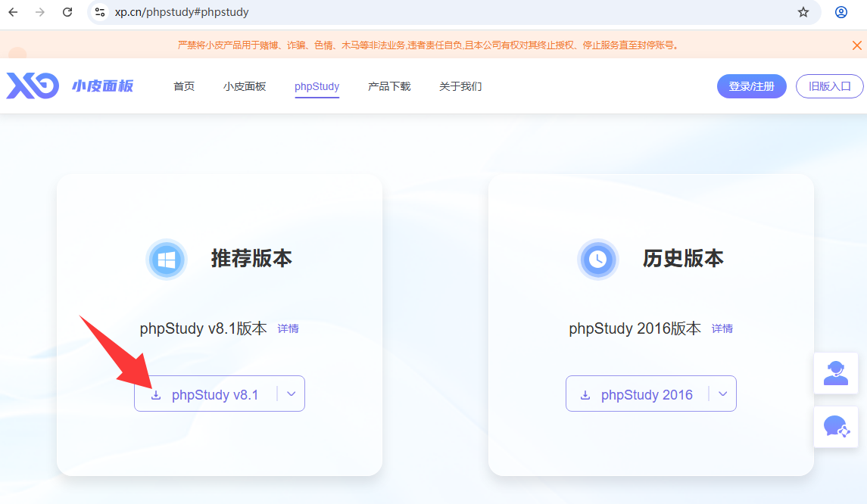
Task: Open browser profile account icon
Action: pos(841,12)
